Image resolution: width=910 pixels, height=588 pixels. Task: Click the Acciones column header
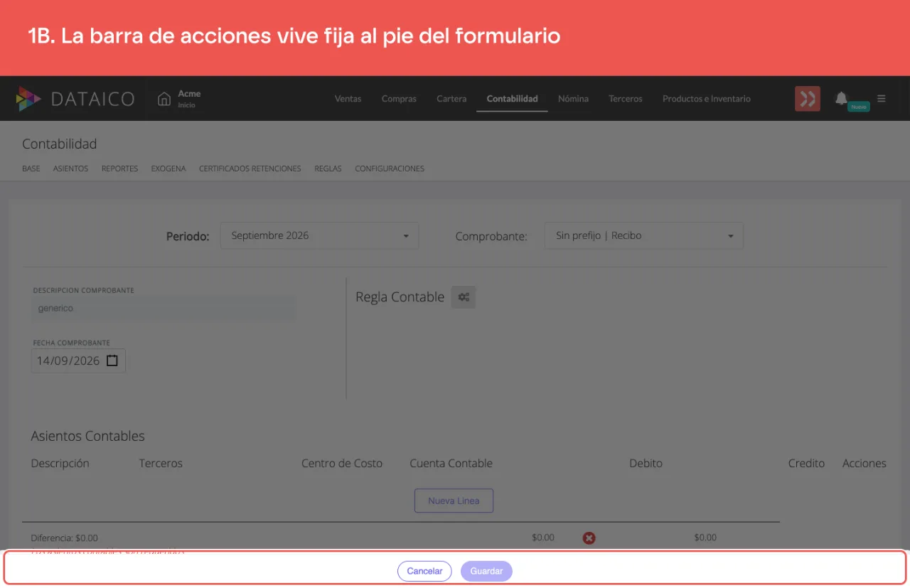(864, 464)
